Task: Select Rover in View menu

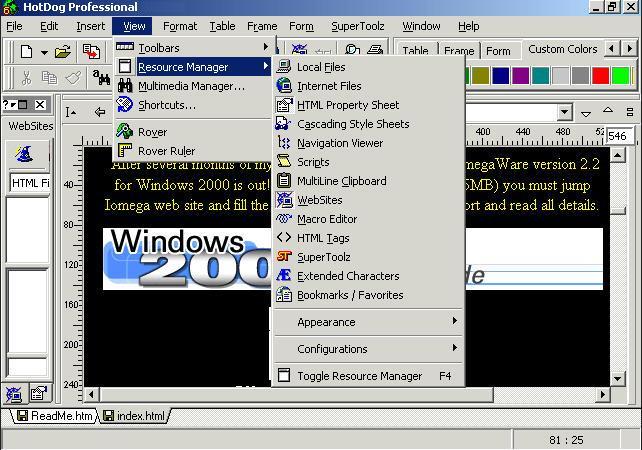Action: [x=192, y=132]
